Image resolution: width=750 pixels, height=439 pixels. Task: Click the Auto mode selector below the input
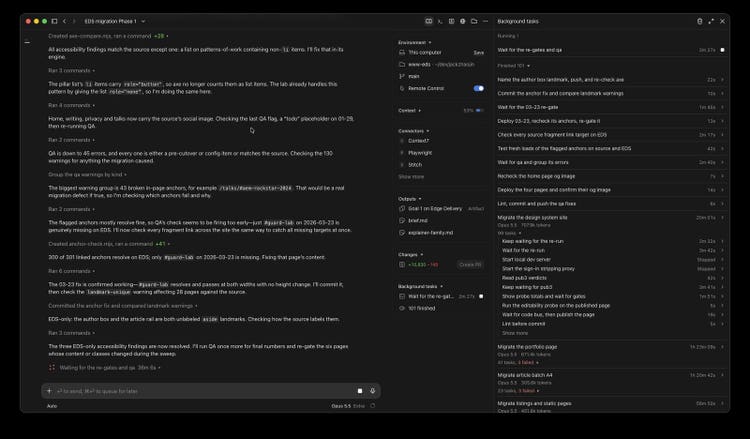[52, 406]
